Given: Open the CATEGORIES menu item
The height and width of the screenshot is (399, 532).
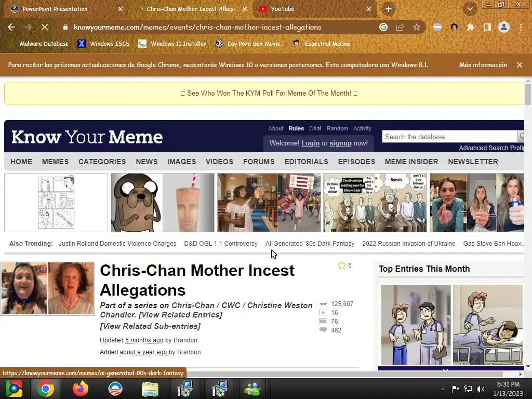Looking at the screenshot, I should (102, 162).
